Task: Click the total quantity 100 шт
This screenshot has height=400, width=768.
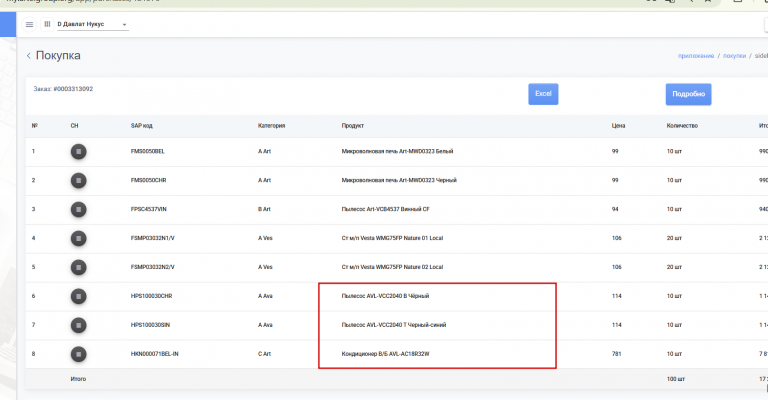Action: tap(675, 379)
